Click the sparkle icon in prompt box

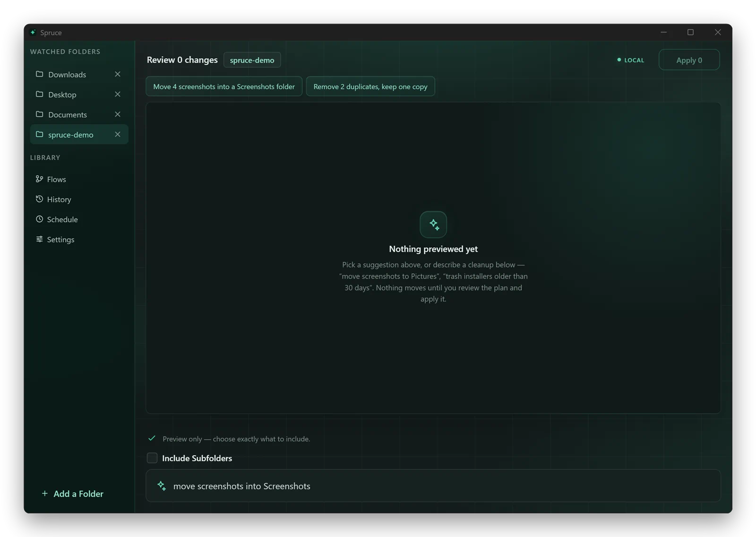click(x=162, y=485)
